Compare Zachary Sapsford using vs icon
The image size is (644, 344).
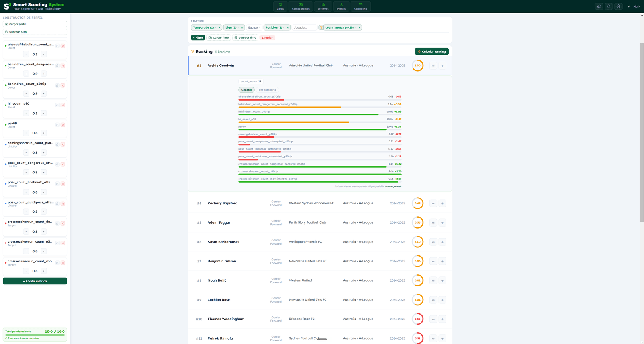click(x=433, y=203)
